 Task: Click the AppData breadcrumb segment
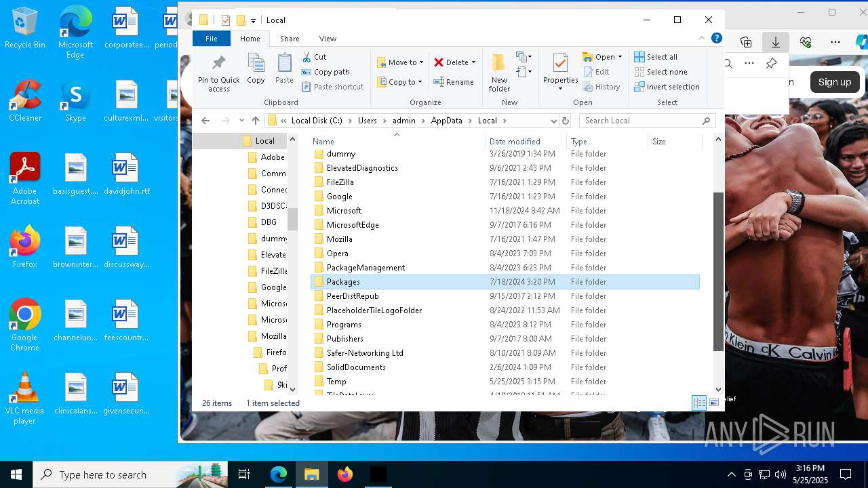[x=446, y=121]
